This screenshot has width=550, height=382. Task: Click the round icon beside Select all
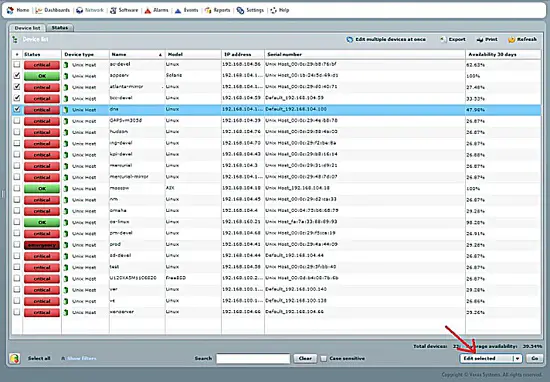click(15, 358)
